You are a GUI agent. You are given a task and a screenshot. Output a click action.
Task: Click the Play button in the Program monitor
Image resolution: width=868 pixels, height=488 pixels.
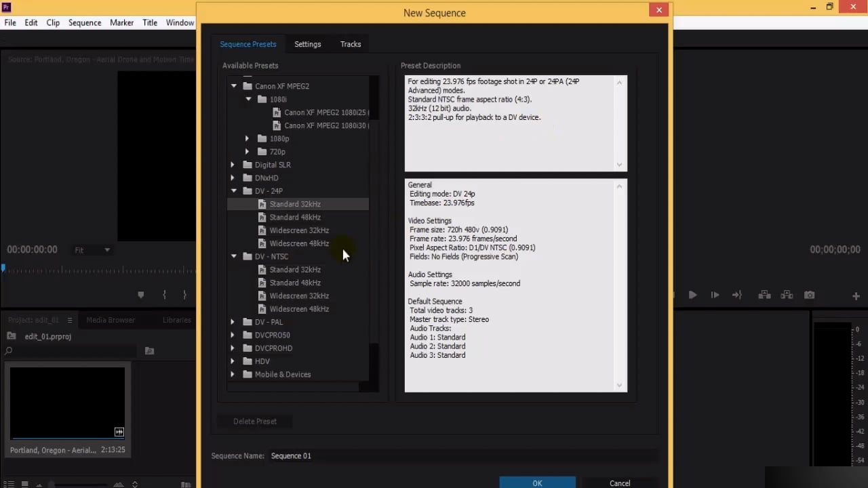(x=692, y=295)
